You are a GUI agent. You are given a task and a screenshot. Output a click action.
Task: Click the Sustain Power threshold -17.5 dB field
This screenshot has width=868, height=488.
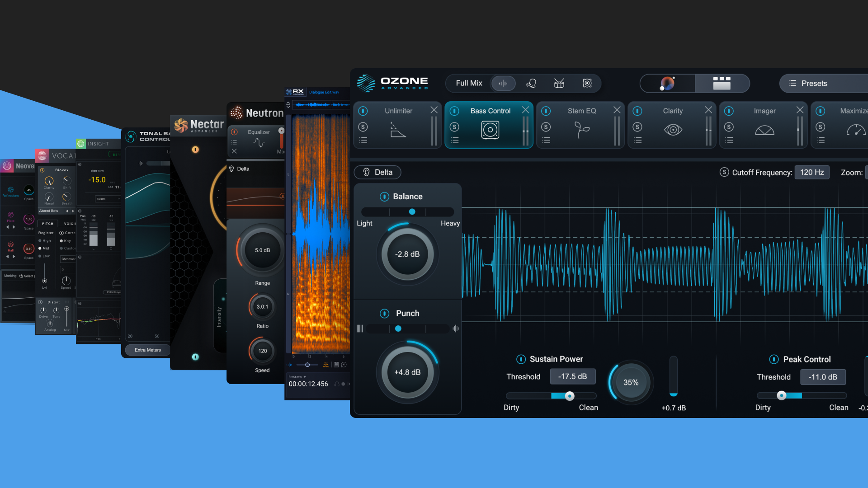tap(572, 376)
